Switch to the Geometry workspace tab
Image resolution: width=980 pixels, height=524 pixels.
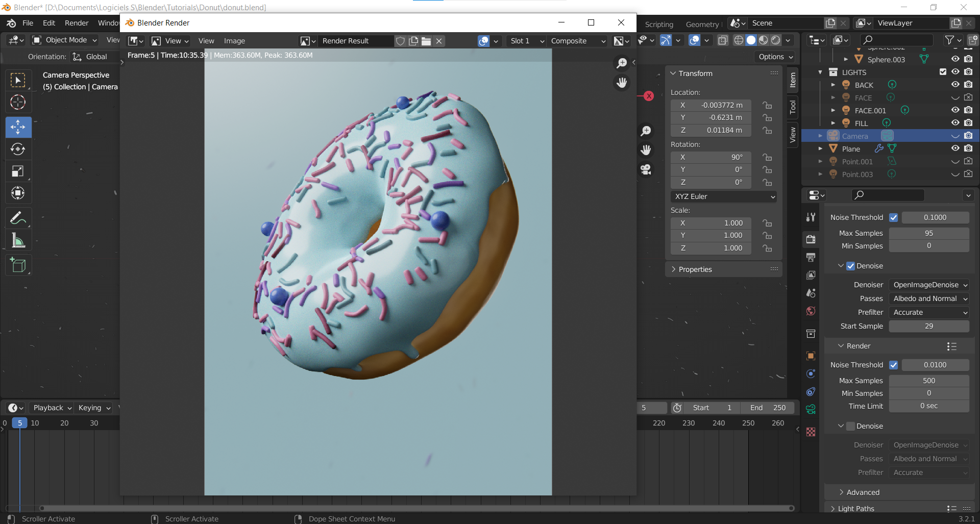click(x=702, y=24)
